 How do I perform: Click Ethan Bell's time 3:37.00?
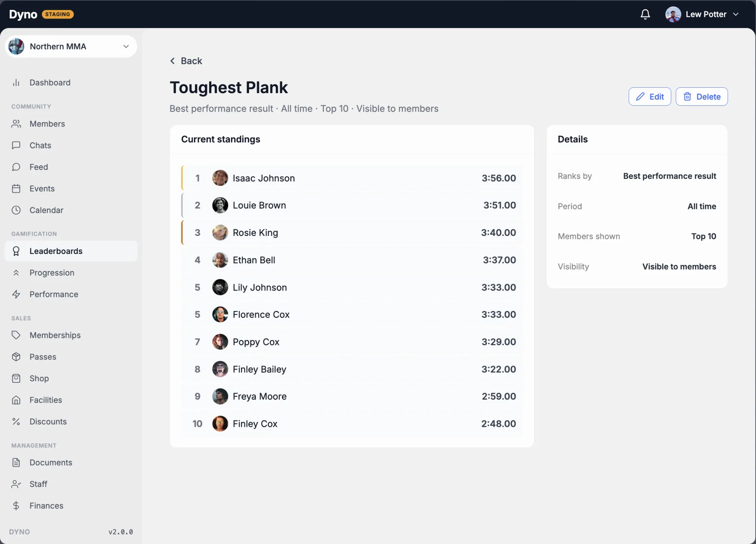point(499,260)
